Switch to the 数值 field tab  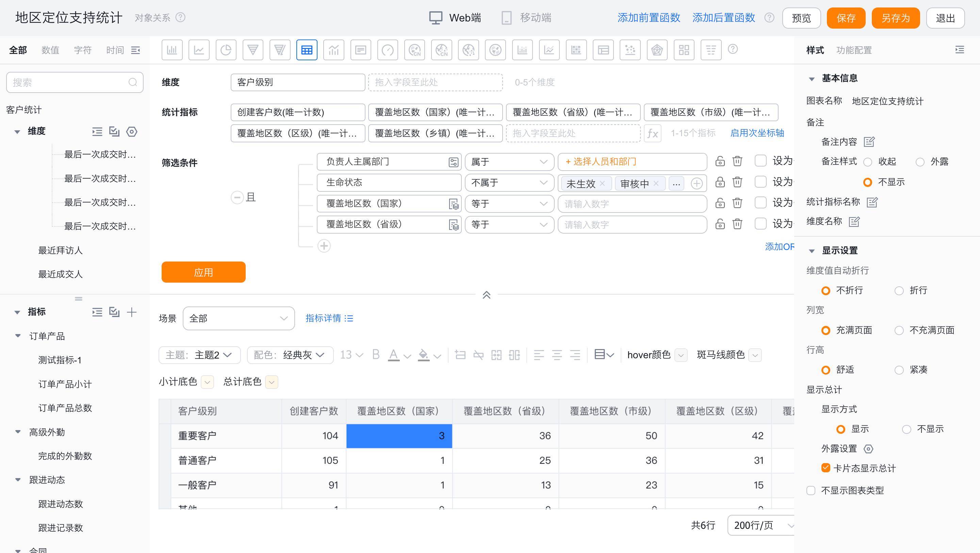(50, 50)
